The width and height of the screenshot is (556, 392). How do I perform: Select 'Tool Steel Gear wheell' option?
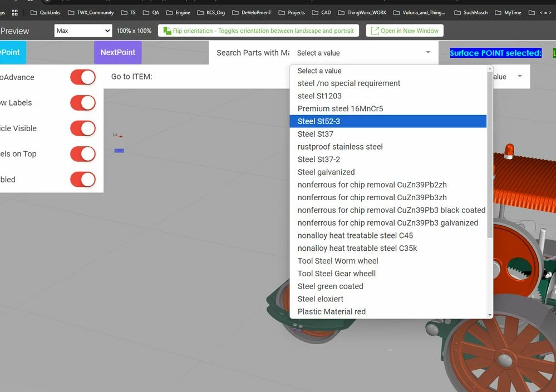[x=388, y=274]
